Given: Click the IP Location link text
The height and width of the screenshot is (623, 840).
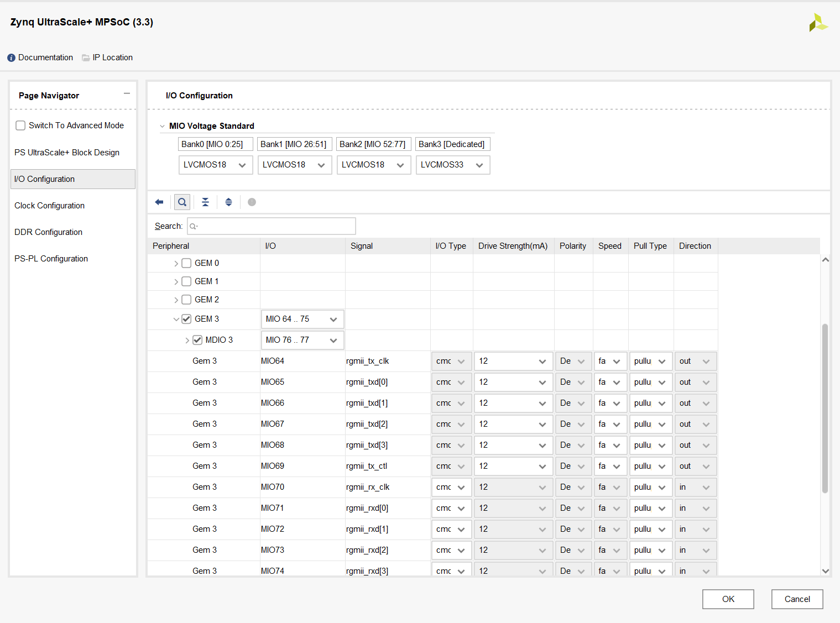Looking at the screenshot, I should (x=113, y=57).
